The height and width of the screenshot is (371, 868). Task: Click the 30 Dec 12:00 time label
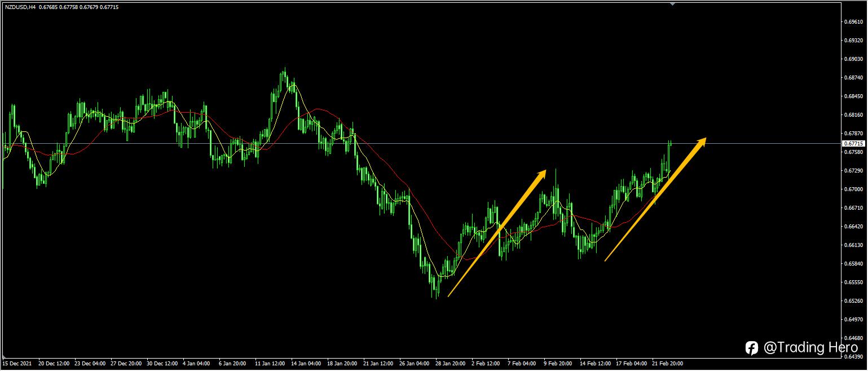tap(162, 364)
